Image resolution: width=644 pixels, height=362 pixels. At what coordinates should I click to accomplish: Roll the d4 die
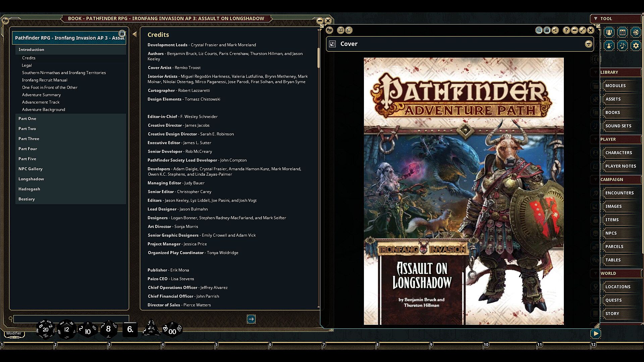151,328
